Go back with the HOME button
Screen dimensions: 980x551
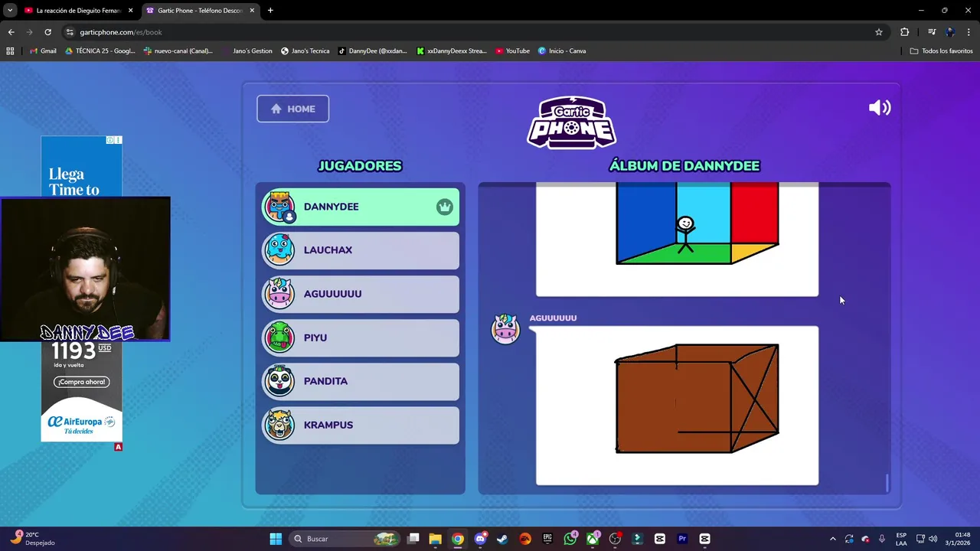(292, 109)
